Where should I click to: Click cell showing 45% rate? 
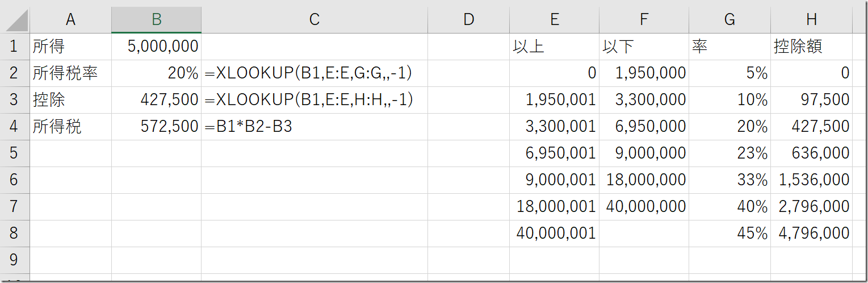(x=729, y=234)
